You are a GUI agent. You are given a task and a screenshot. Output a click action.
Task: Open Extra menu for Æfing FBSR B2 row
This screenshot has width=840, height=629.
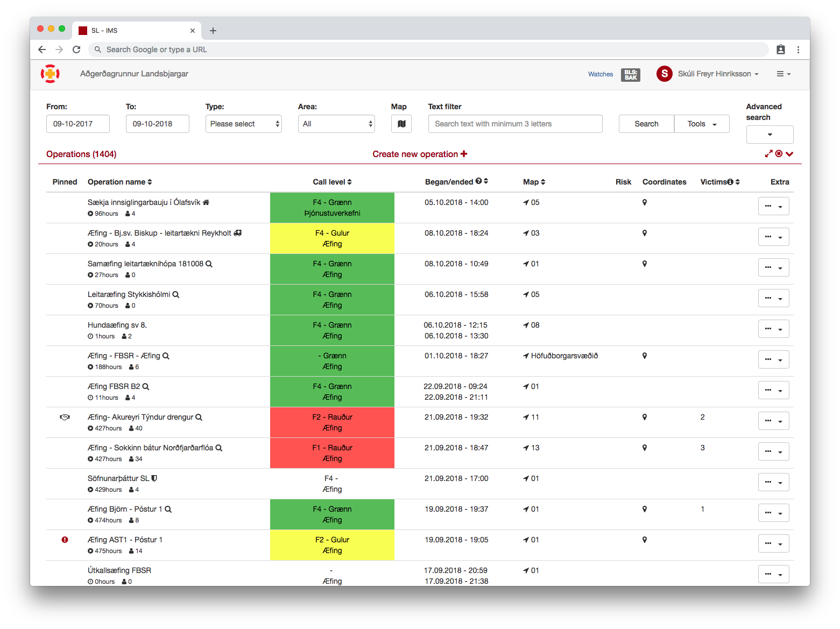coord(773,390)
